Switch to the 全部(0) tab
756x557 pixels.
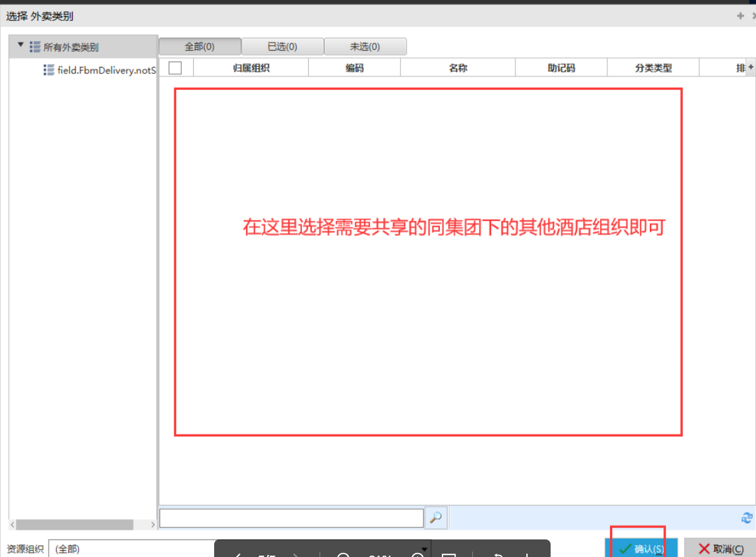pyautogui.click(x=200, y=47)
